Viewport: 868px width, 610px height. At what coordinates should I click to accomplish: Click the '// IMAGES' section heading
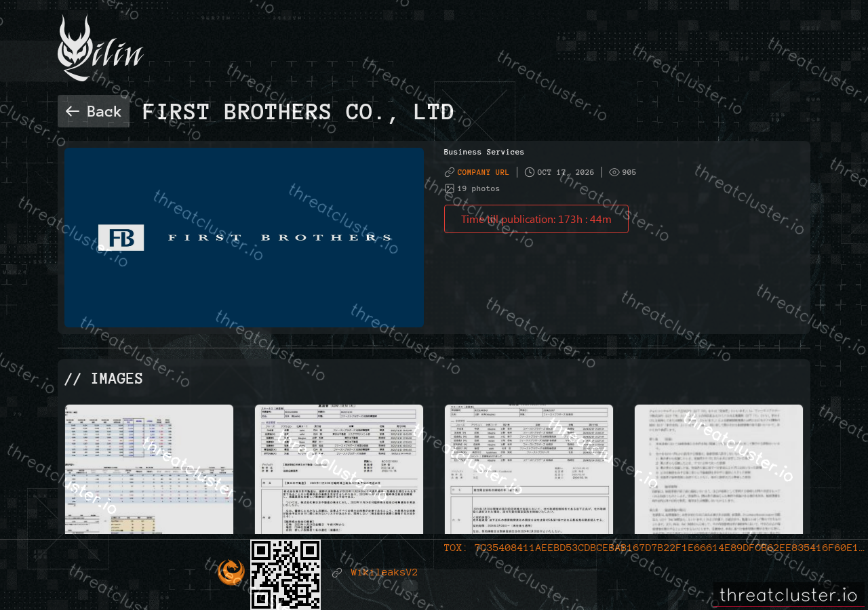104,378
